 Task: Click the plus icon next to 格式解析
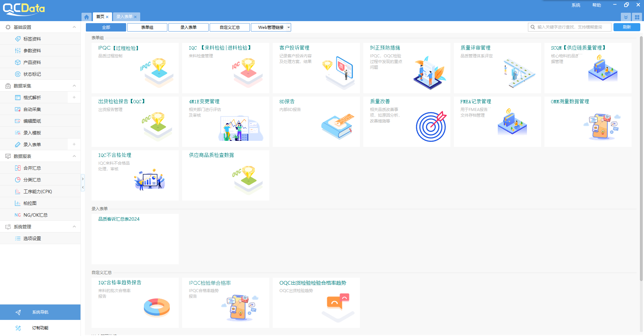point(74,97)
